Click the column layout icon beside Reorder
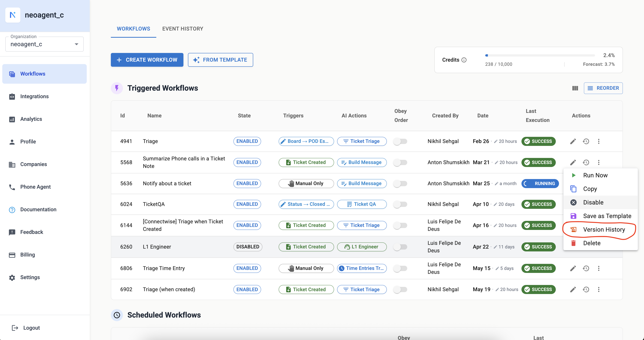This screenshot has width=644, height=340. (x=575, y=88)
